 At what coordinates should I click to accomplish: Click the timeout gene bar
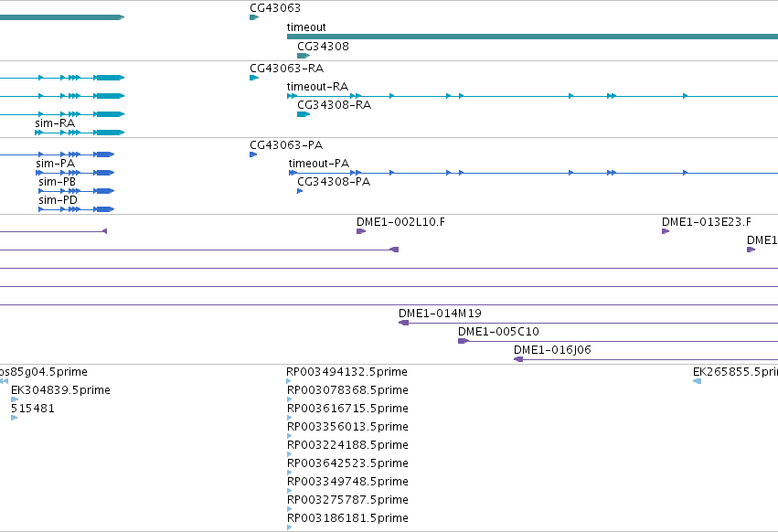point(532,37)
